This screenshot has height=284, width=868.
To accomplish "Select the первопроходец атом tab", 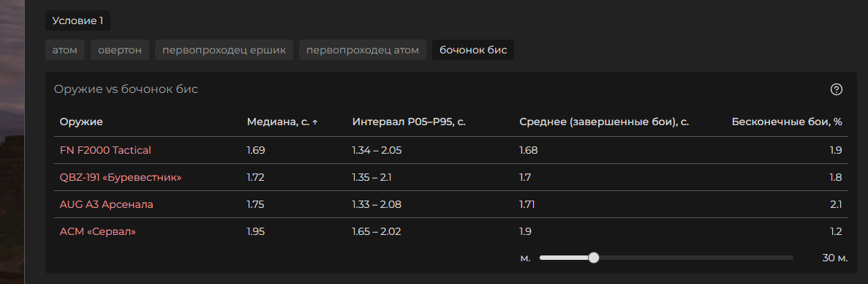I will point(363,50).
